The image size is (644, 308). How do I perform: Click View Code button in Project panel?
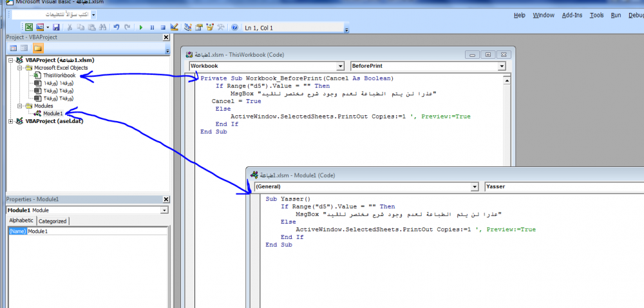click(x=13, y=48)
